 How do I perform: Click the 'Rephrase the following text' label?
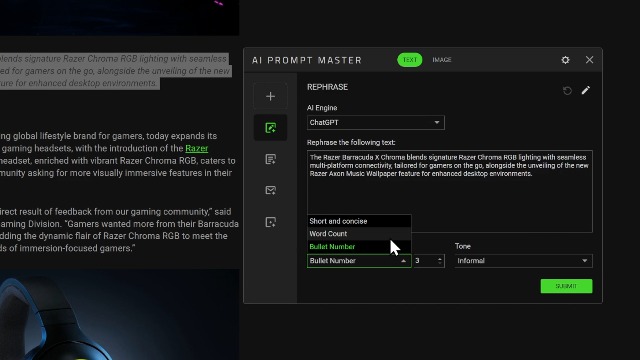coord(351,142)
